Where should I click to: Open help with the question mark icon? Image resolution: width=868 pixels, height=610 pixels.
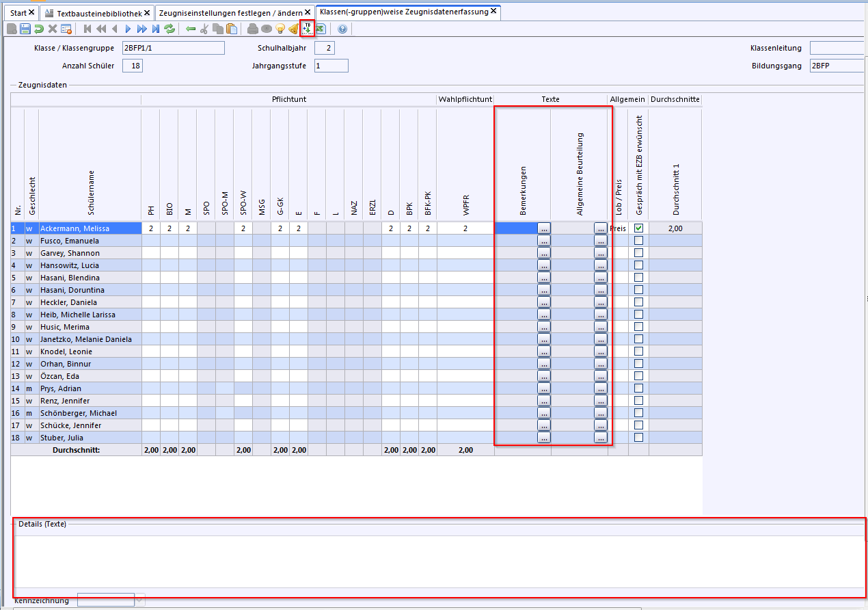(x=342, y=29)
